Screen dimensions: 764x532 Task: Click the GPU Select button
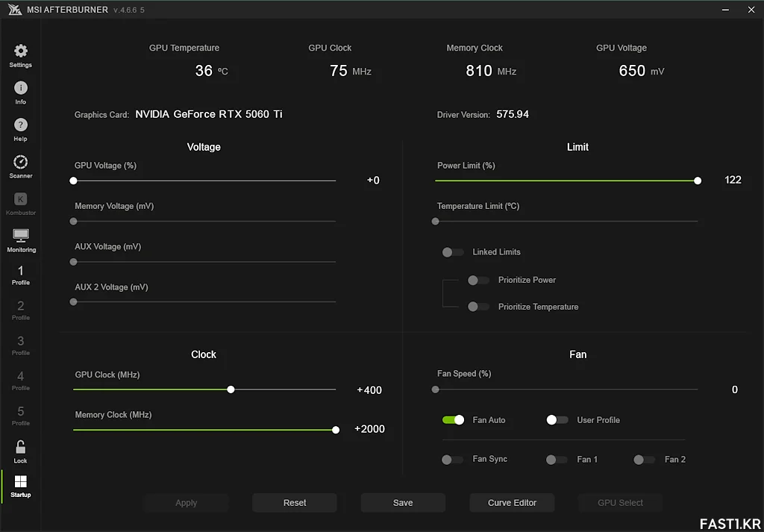[x=620, y=503]
